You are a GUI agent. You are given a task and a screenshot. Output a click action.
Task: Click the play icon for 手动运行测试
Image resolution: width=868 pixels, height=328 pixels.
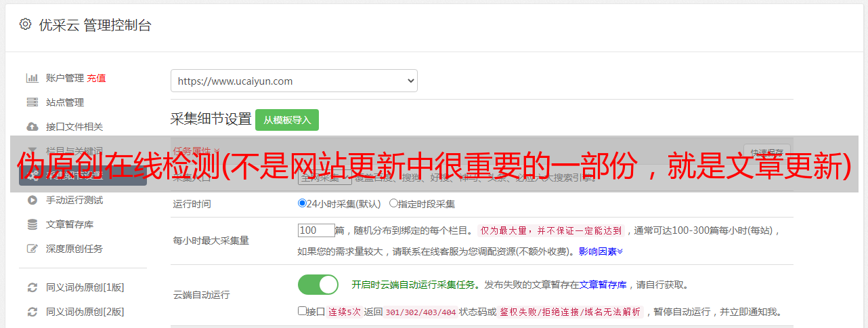[32, 200]
